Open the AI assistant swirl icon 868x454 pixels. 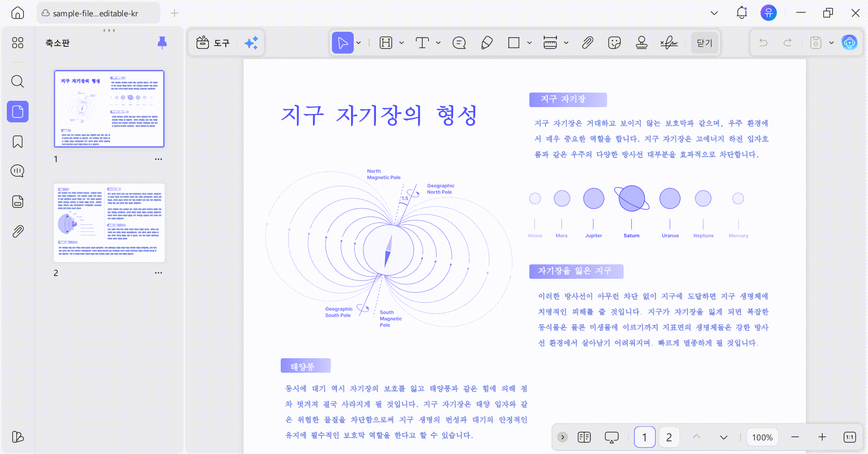click(x=849, y=43)
